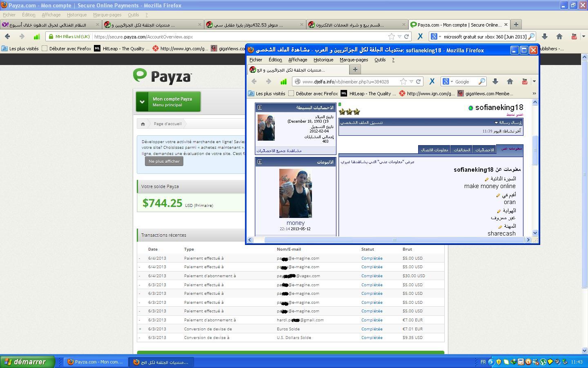Collapse الالبومات panel
The width and height of the screenshot is (588, 368).
tap(260, 162)
